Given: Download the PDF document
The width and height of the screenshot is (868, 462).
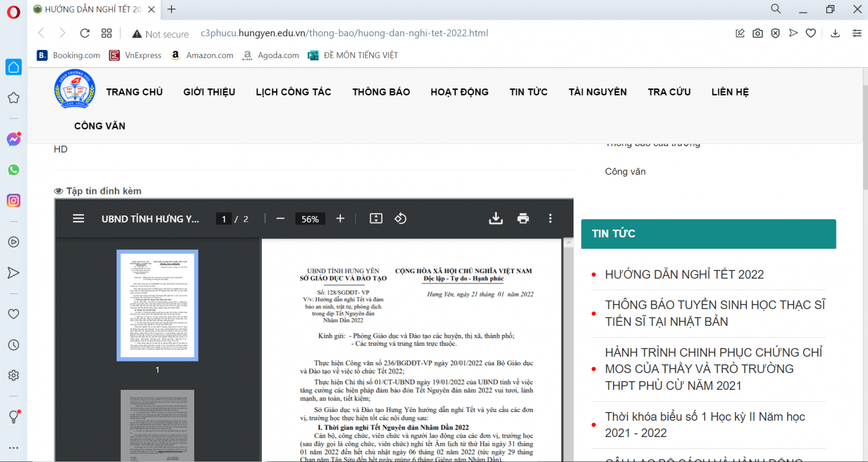Looking at the screenshot, I should pos(496,218).
